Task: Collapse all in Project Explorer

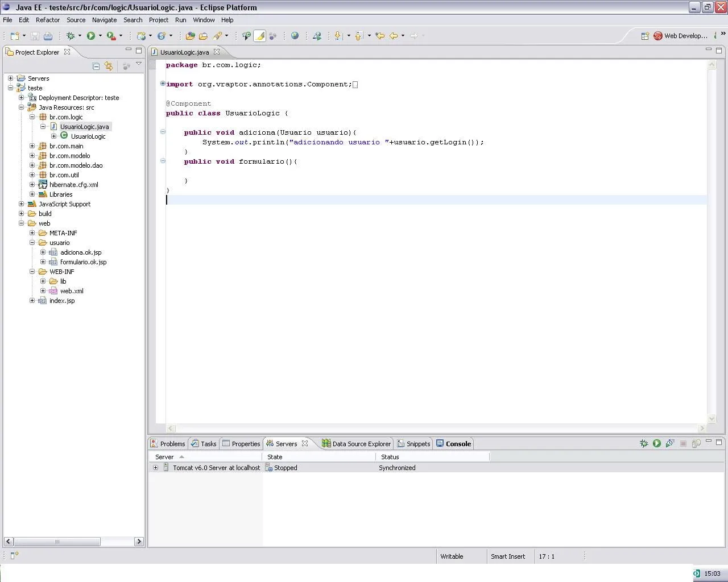Action: point(96,66)
